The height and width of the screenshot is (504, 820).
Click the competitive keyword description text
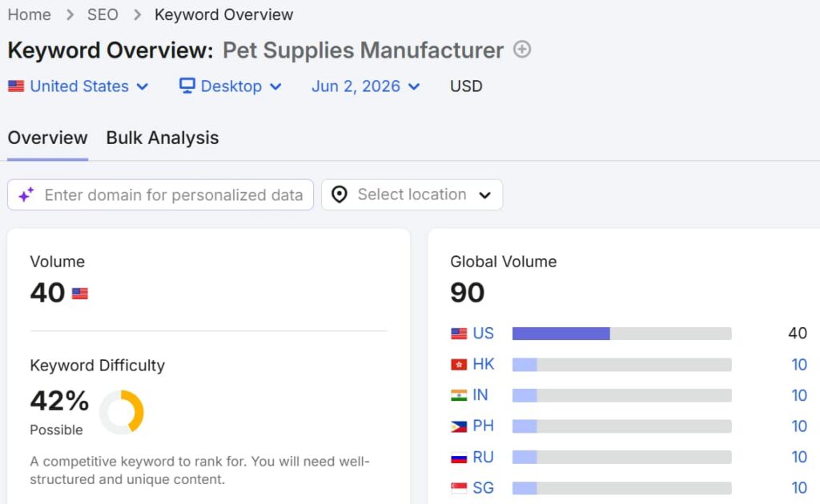(199, 470)
